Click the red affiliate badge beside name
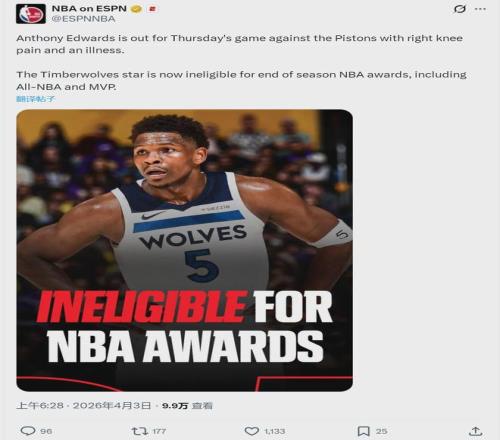Image resolution: width=500 pixels, height=440 pixels. [x=152, y=9]
